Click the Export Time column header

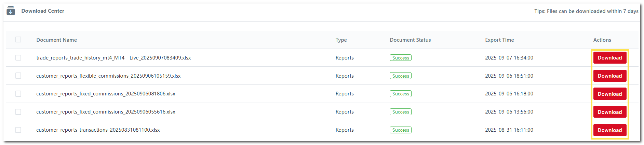point(499,40)
